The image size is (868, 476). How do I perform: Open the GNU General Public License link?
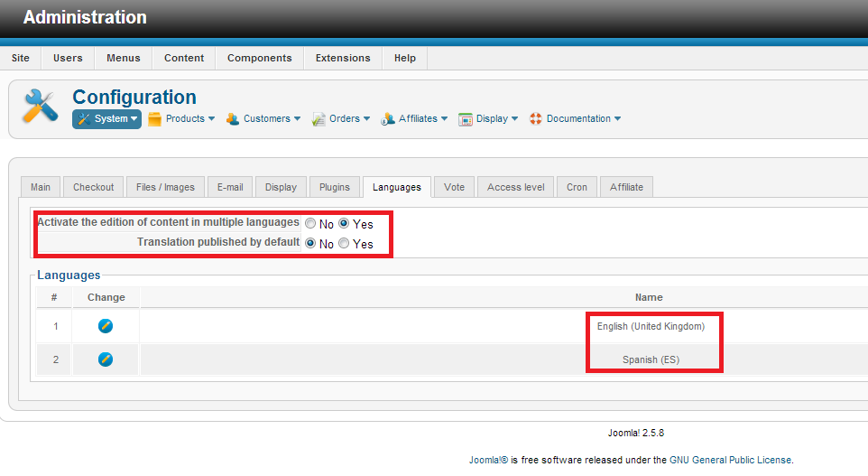pos(730,460)
